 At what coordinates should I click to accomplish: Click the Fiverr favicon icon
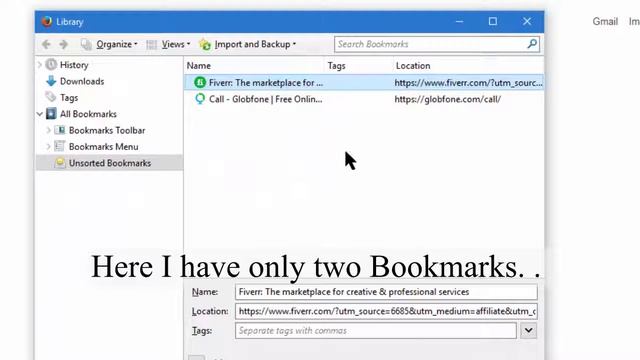pos(200,82)
